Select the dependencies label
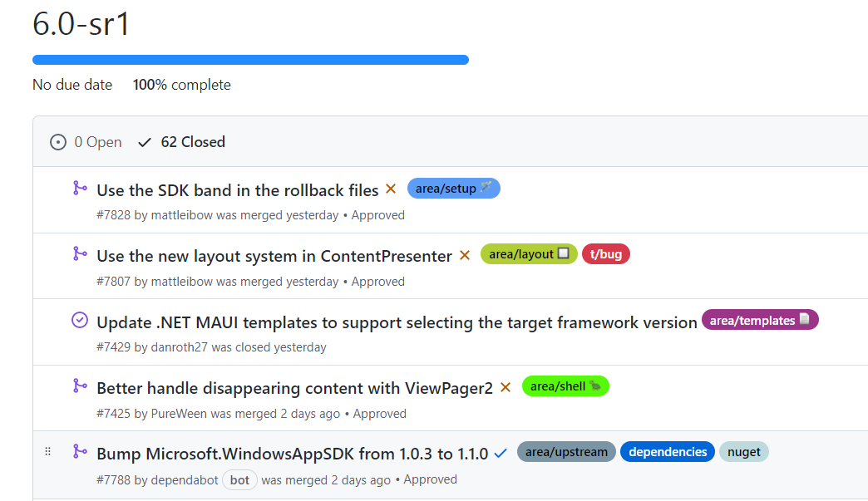This screenshot has height=501, width=868. 668,452
